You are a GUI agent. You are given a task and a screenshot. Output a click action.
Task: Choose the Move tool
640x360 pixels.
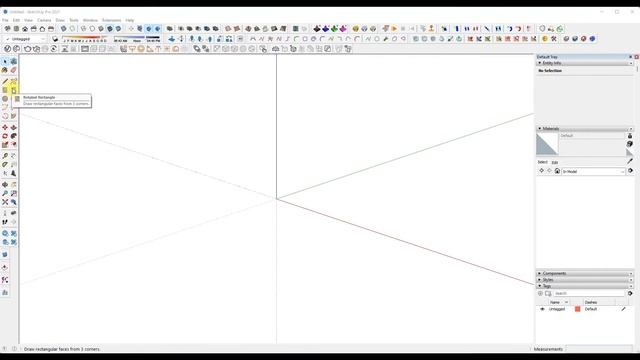5,128
